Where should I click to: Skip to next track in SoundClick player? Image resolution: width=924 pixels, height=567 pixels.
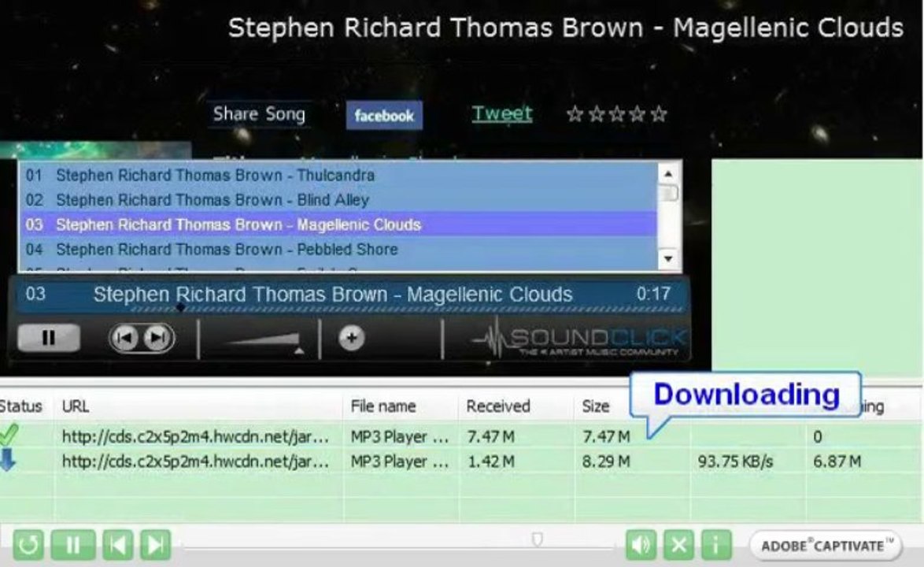coord(158,338)
